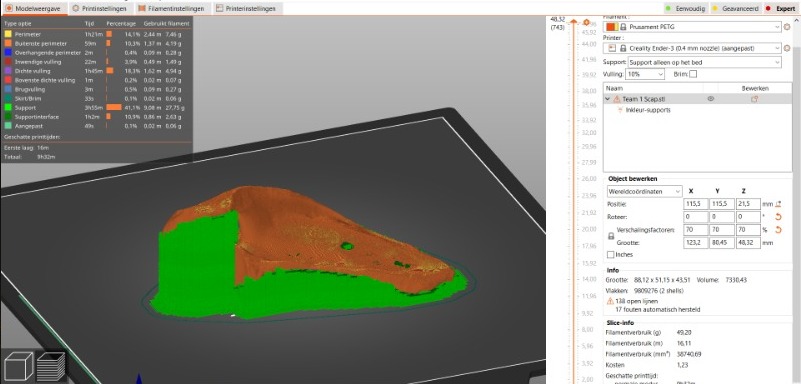Click the warning icon on Team 1 Scap.stl

click(617, 99)
